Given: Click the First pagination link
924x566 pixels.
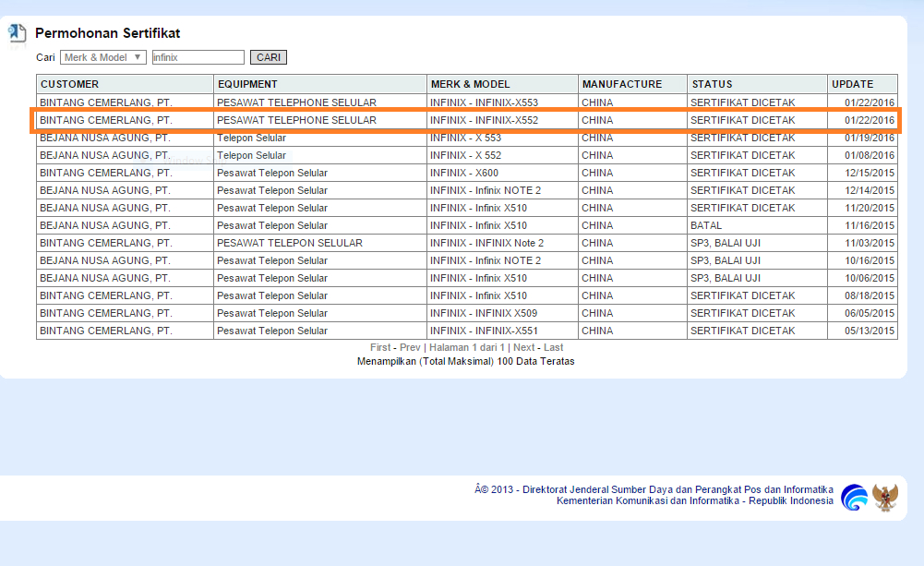Looking at the screenshot, I should pyautogui.click(x=380, y=347).
